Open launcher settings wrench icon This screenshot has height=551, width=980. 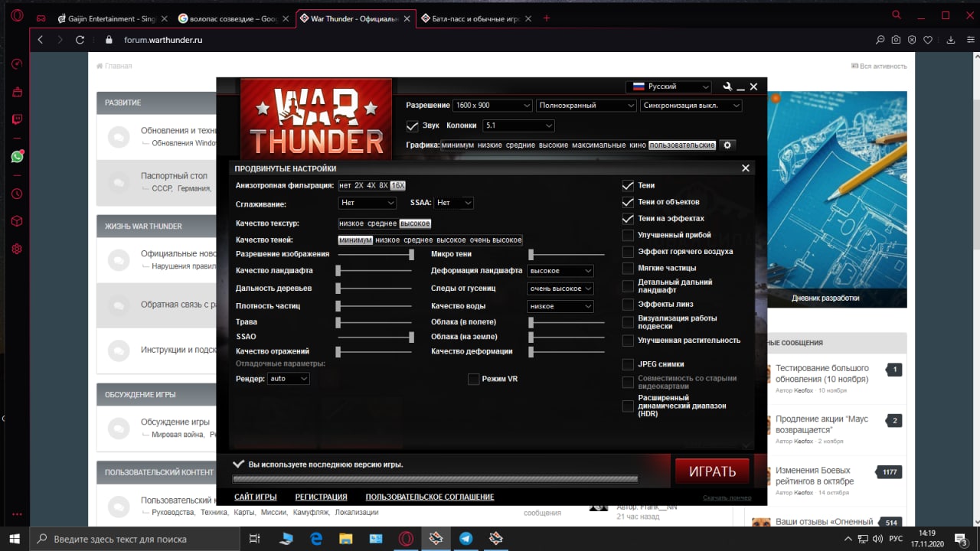(x=727, y=86)
